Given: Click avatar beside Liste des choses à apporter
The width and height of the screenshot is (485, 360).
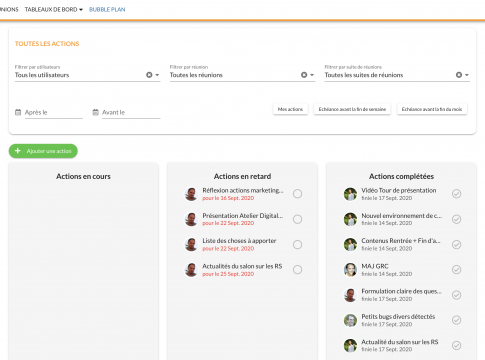Looking at the screenshot, I should [191, 244].
